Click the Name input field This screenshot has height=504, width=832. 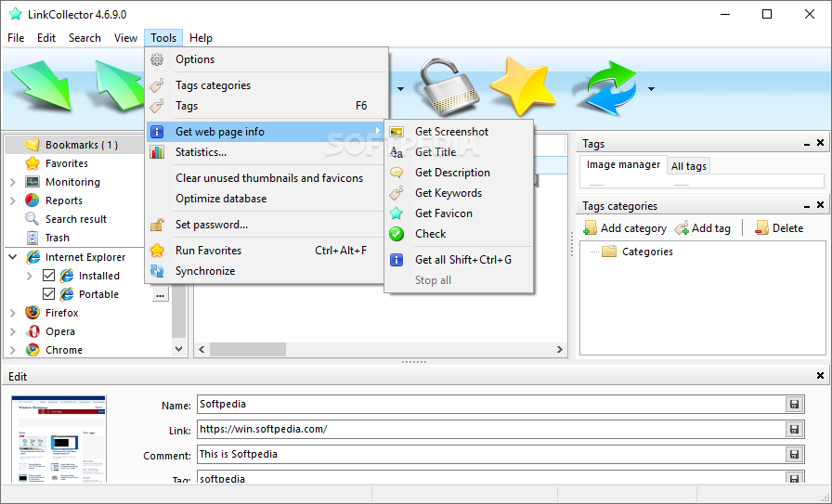click(x=491, y=405)
